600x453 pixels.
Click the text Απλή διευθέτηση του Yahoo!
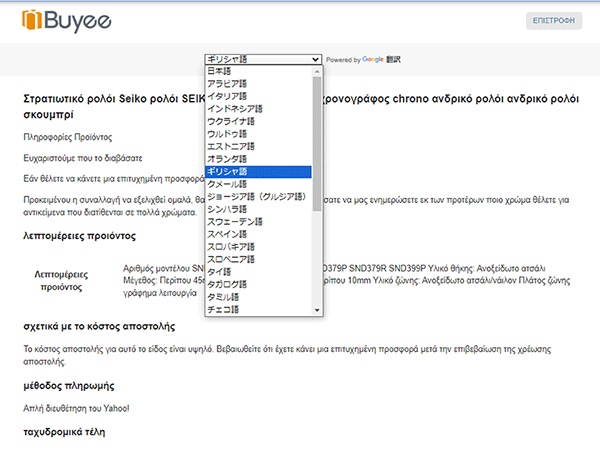(x=77, y=409)
